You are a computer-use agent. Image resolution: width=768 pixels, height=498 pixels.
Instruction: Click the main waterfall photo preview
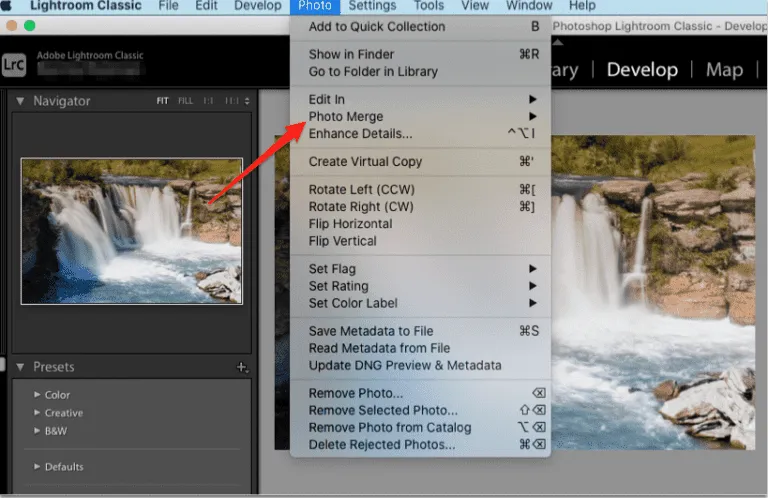click(653, 292)
